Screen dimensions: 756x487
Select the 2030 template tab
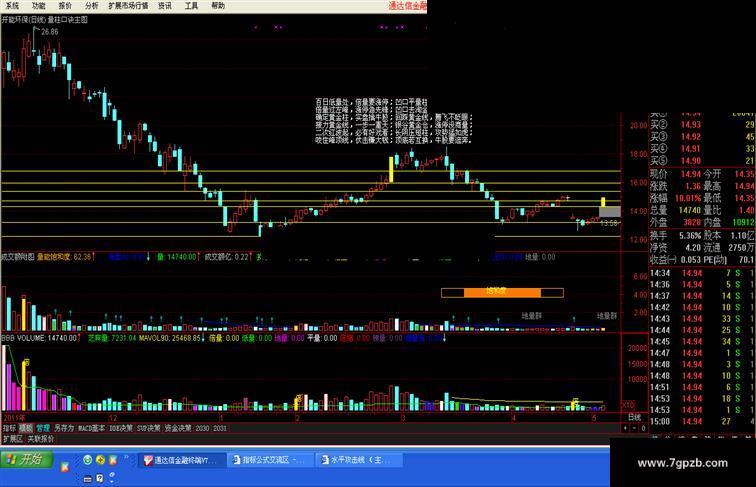pyautogui.click(x=202, y=428)
